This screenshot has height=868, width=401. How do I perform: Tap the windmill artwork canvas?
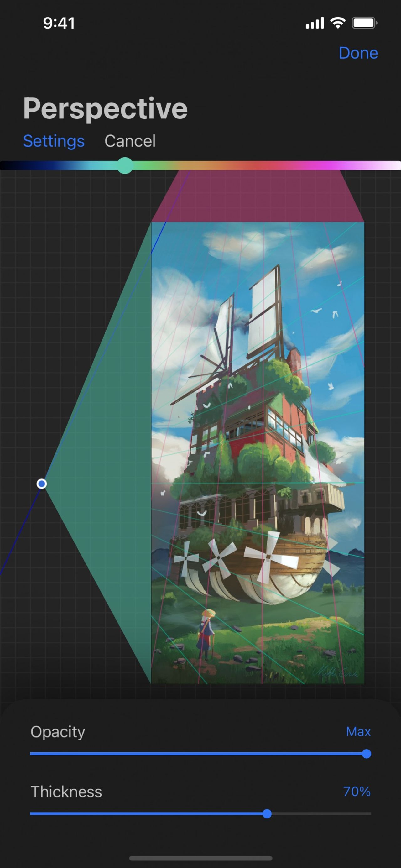258,452
